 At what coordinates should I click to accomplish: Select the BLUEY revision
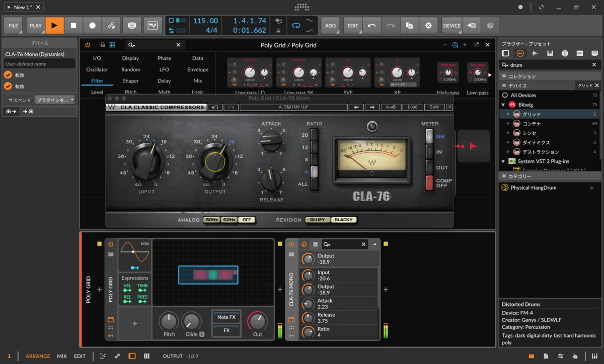pos(318,220)
